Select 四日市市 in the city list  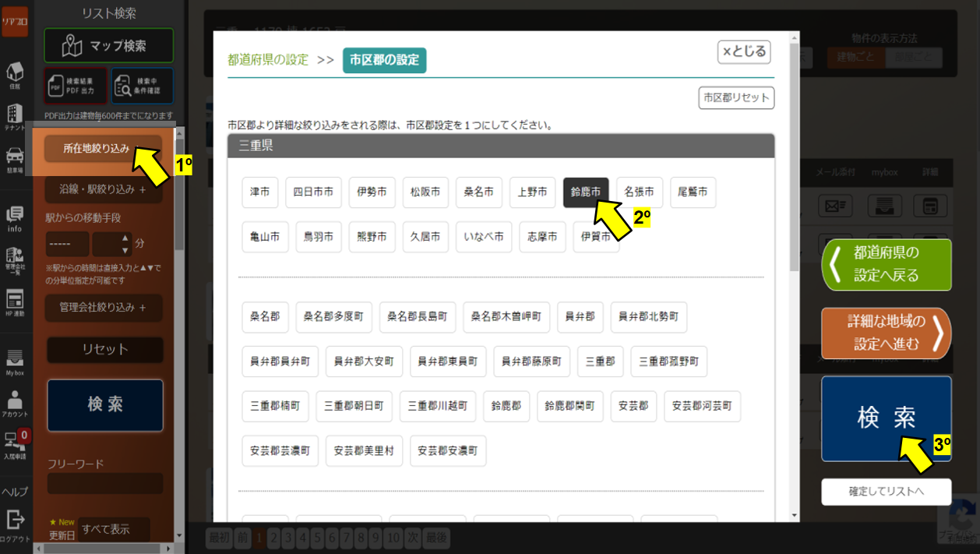tap(313, 192)
